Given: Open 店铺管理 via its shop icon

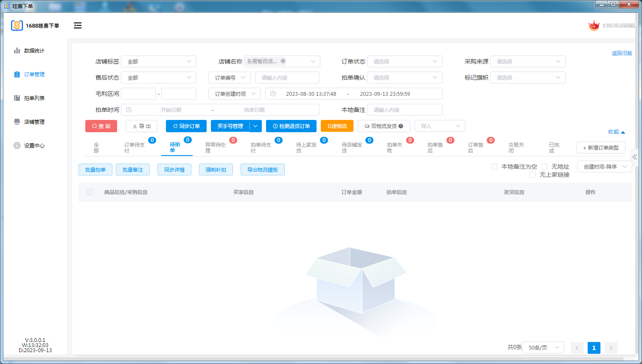Looking at the screenshot, I should [x=17, y=122].
